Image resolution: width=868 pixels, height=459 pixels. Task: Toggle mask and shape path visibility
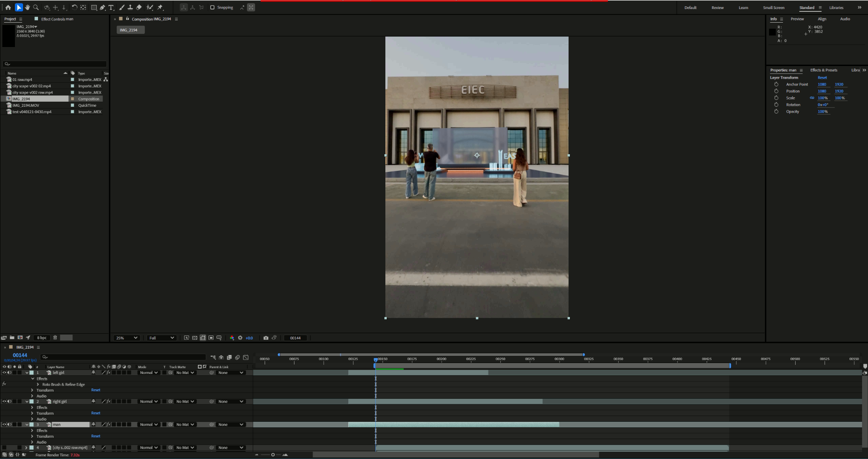(x=203, y=338)
